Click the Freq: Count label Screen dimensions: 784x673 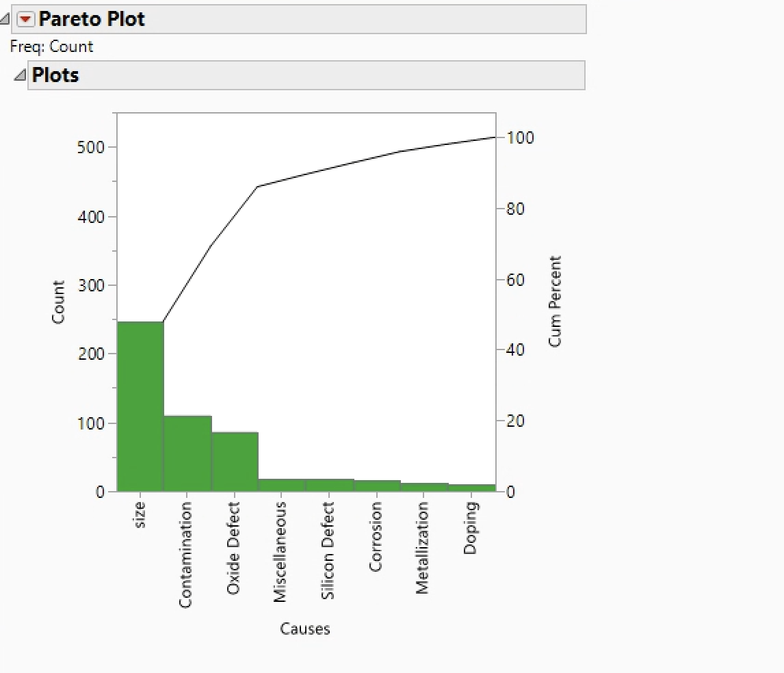click(x=50, y=47)
